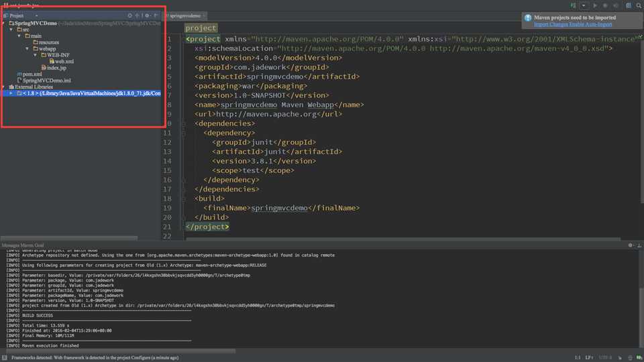Screen dimensions: 644x362
Task: Toggle tool window buttons in status bar
Action: [x=5, y=358]
